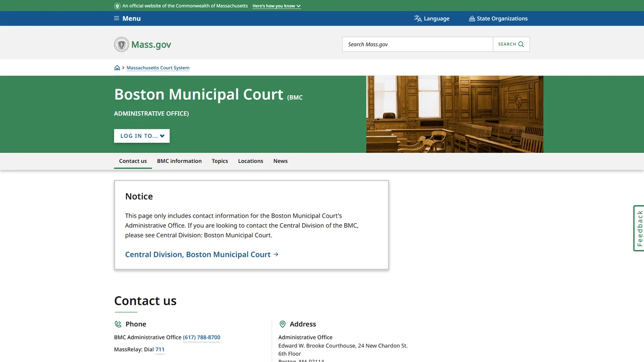Switch to BMC information tab

pos(179,161)
